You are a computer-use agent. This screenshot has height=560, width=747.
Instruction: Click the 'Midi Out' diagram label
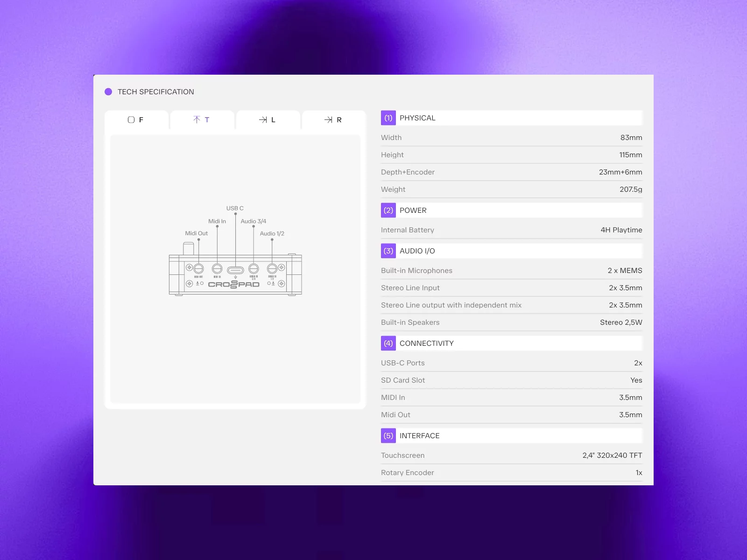[196, 233]
